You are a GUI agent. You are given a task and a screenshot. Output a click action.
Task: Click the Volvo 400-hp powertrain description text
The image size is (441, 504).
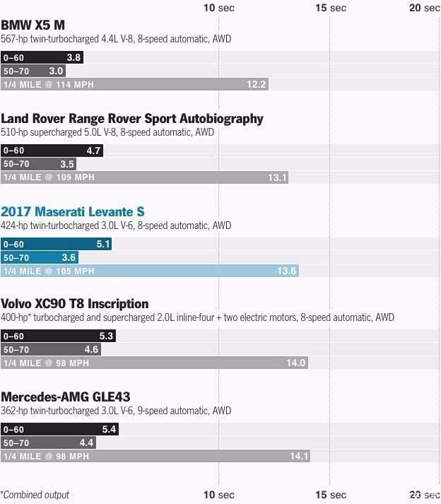(x=197, y=318)
